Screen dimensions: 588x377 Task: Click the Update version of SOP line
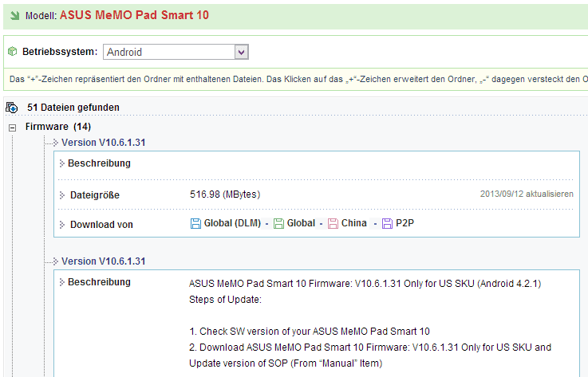(286, 363)
